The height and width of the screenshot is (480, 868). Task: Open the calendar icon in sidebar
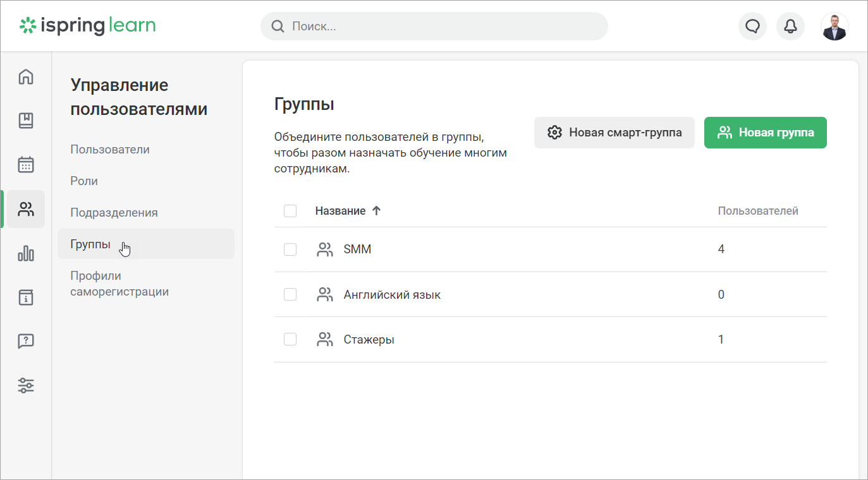coord(26,165)
